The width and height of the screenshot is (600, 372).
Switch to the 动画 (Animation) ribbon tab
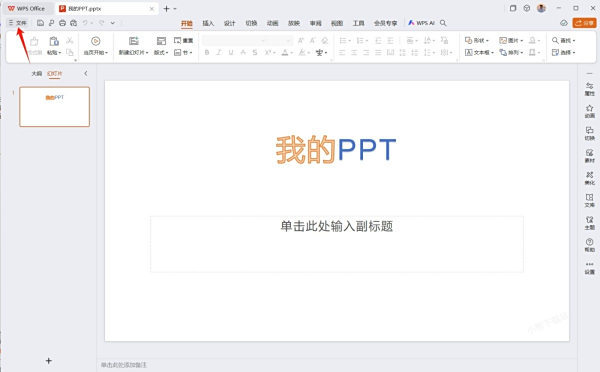click(272, 23)
